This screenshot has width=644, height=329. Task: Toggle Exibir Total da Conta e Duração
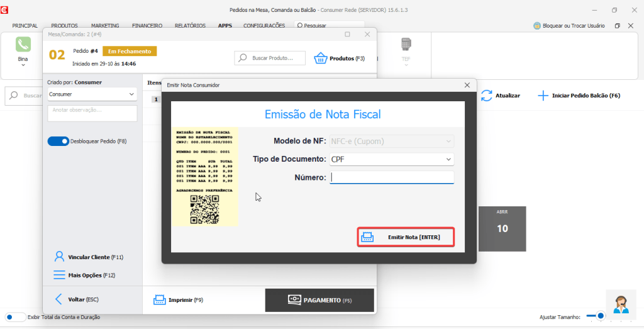tap(16, 317)
